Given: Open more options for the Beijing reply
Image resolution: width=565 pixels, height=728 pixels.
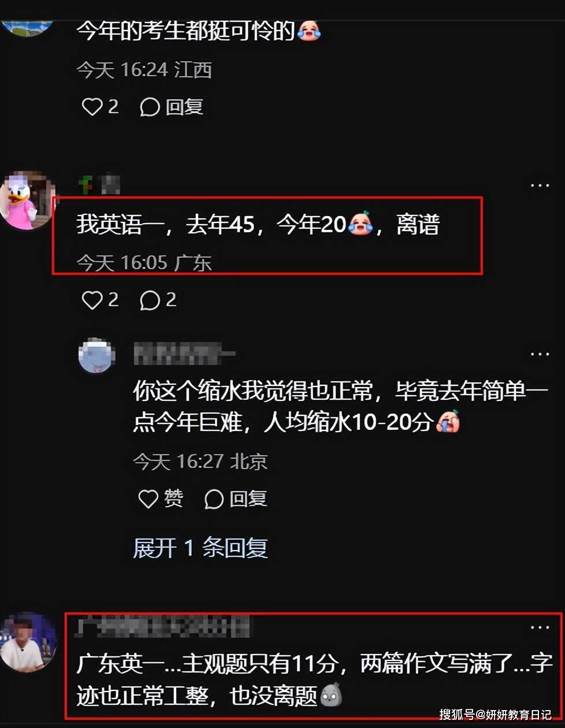Looking at the screenshot, I should point(540,354).
